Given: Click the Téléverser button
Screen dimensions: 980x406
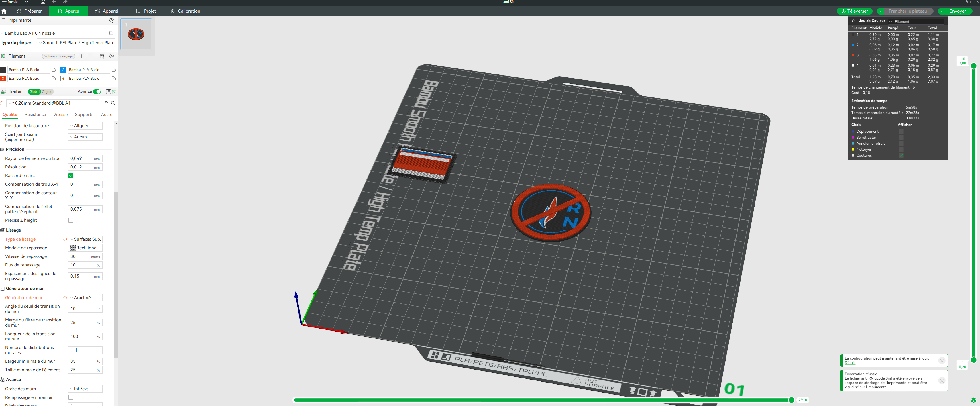Looking at the screenshot, I should (855, 11).
